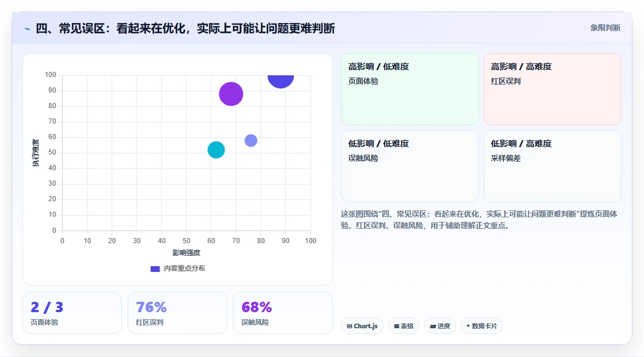Click the section heading 四、常见误区
This screenshot has height=357, width=644.
tap(185, 28)
